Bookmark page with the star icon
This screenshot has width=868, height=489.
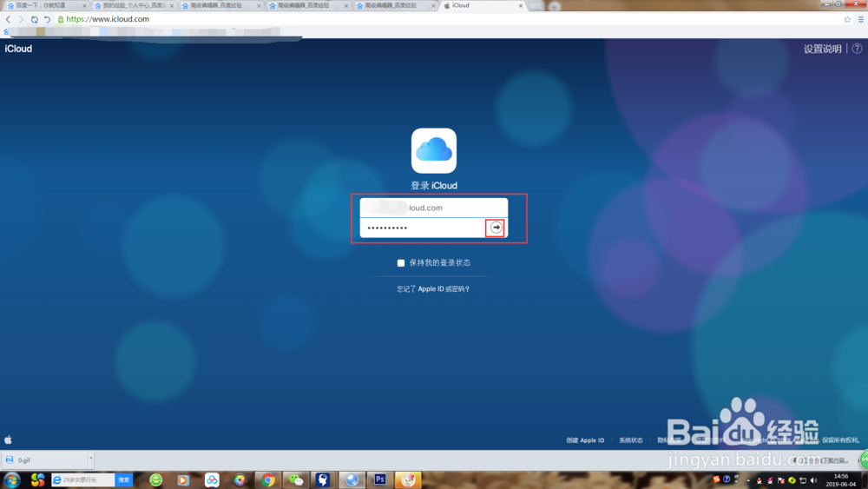(x=847, y=19)
